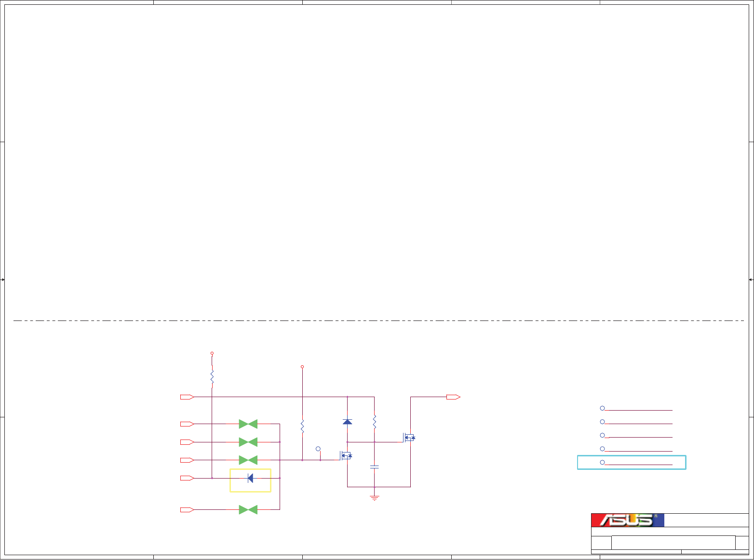Select the bottommost green bidirectional symbol
This screenshot has height=560, width=754.
pyautogui.click(x=248, y=510)
